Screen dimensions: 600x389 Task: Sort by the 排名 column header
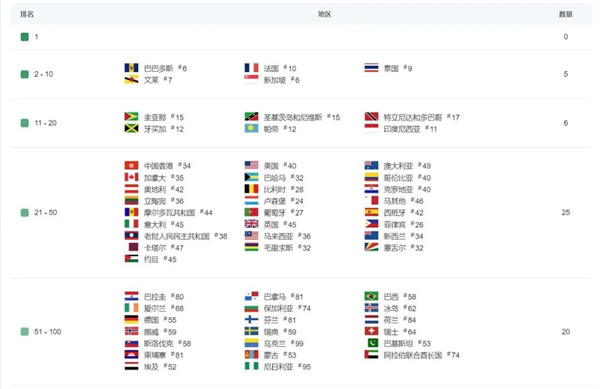(27, 14)
